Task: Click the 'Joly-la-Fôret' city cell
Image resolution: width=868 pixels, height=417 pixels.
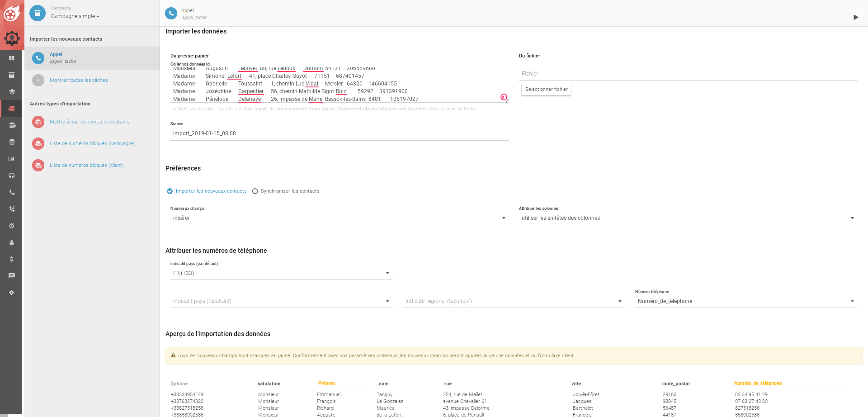Action: click(586, 394)
